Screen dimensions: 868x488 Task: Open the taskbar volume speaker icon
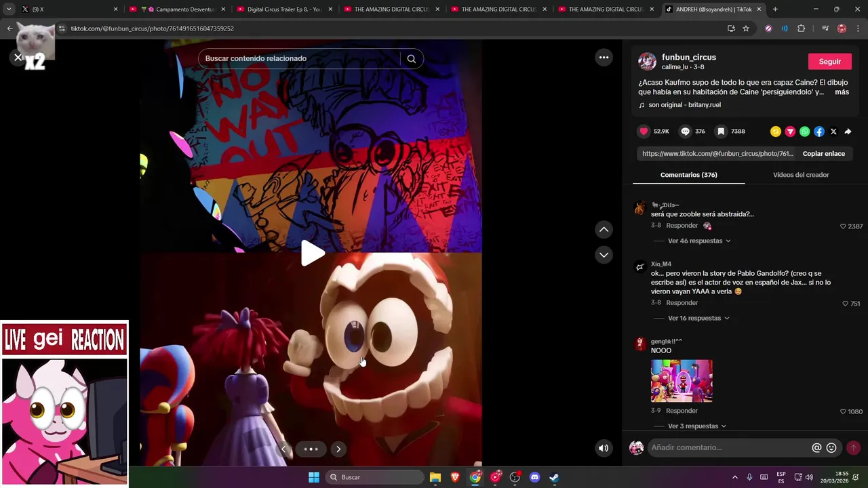point(809,477)
